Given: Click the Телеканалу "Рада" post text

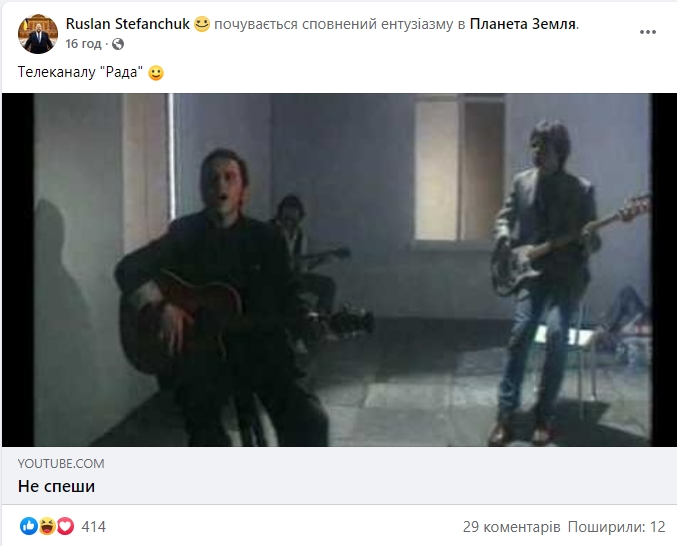Looking at the screenshot, I should click(80, 72).
